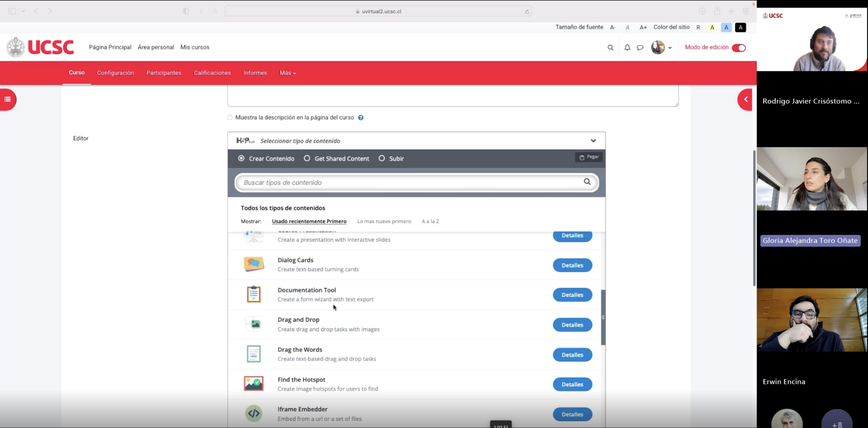Switch to the Configuración tab
Screen dimensions: 868x428
pos(115,73)
